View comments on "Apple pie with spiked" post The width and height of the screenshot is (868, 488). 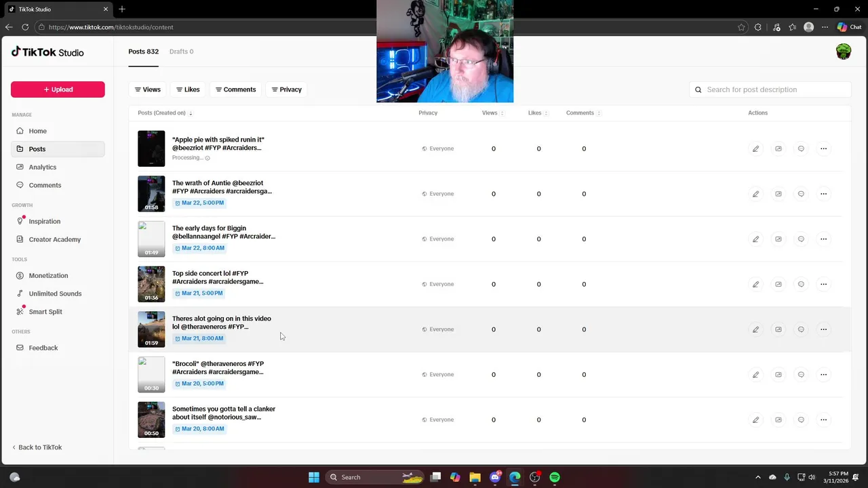801,148
